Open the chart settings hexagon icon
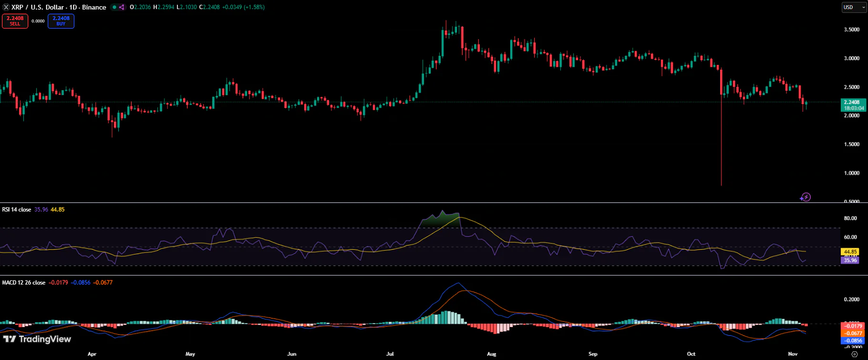Image resolution: width=868 pixels, height=360 pixels. click(x=855, y=354)
